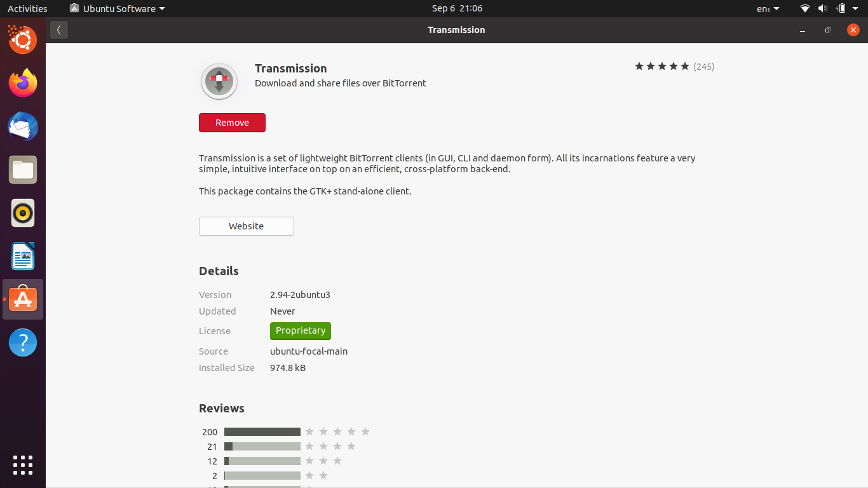Click the back arrow in header bar

click(59, 30)
